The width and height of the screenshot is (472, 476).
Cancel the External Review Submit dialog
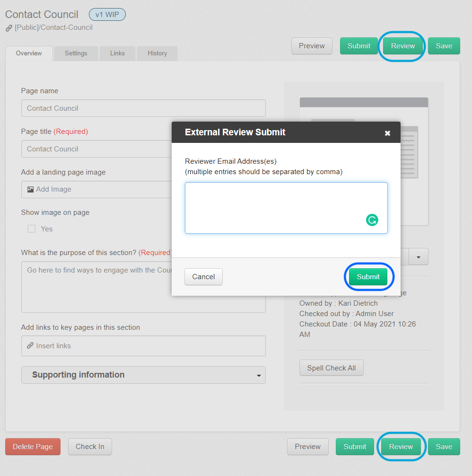pyautogui.click(x=203, y=277)
